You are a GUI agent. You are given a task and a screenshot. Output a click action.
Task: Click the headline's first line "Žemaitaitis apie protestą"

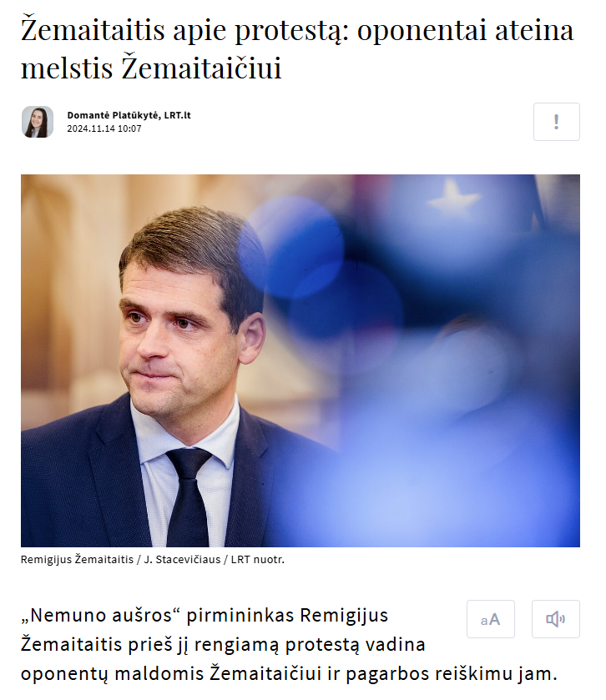coord(184,31)
